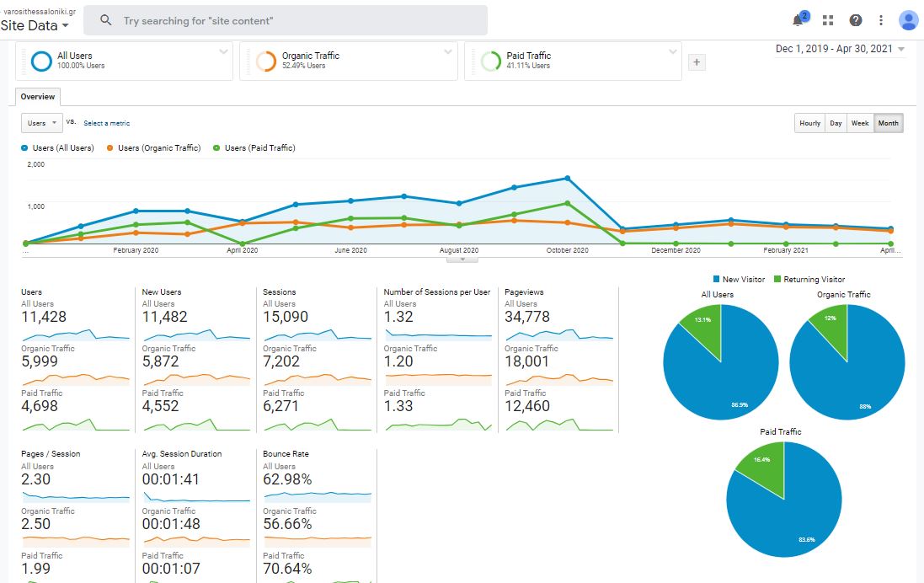Image resolution: width=924 pixels, height=583 pixels.
Task: Open the notifications bell icon
Action: 798,20
